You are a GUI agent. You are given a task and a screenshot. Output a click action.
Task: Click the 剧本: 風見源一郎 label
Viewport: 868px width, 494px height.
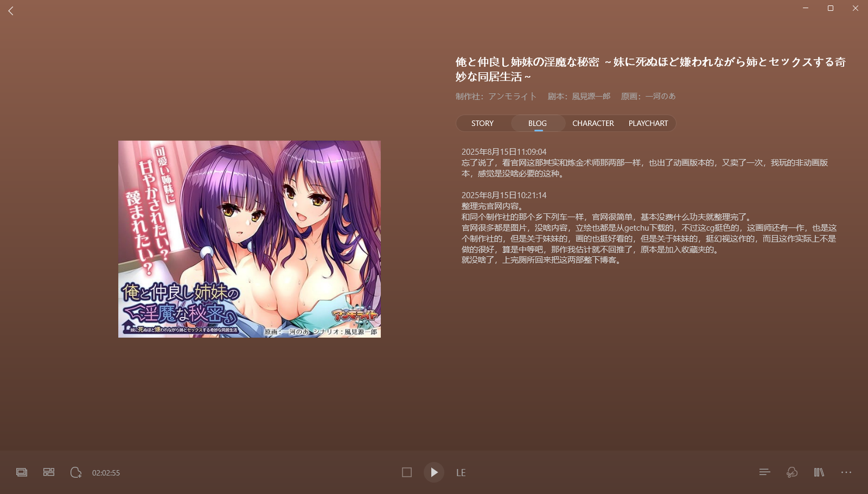[579, 96]
